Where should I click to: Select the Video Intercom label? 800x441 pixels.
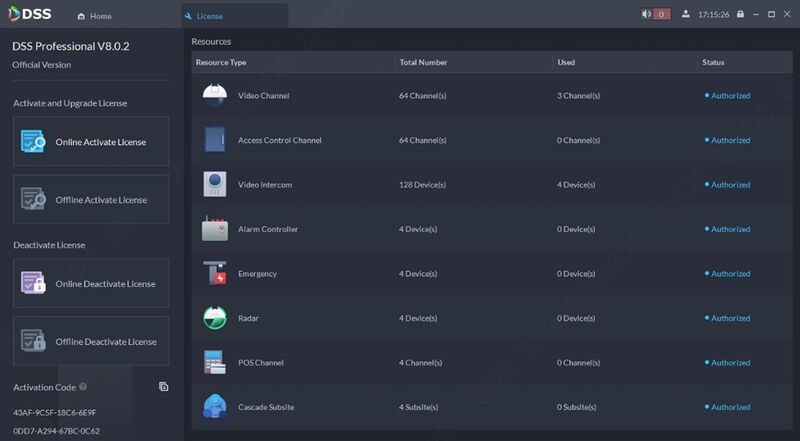tap(265, 185)
